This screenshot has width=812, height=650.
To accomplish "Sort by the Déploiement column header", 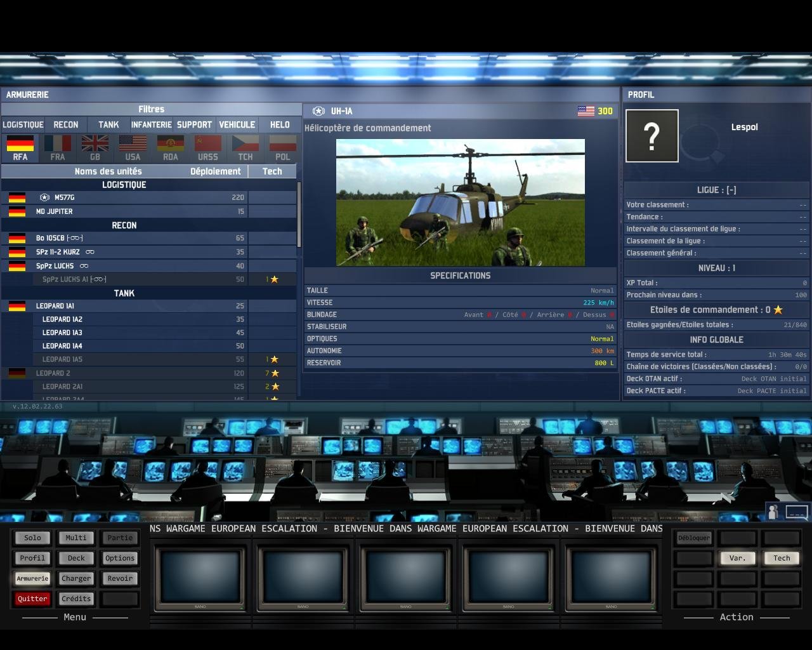I will 215,171.
